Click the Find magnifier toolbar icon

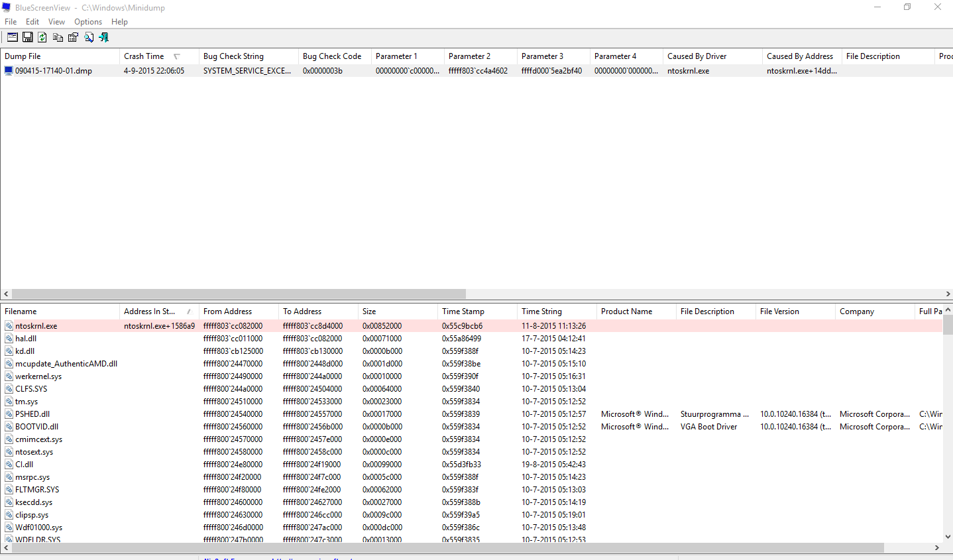pos(88,38)
